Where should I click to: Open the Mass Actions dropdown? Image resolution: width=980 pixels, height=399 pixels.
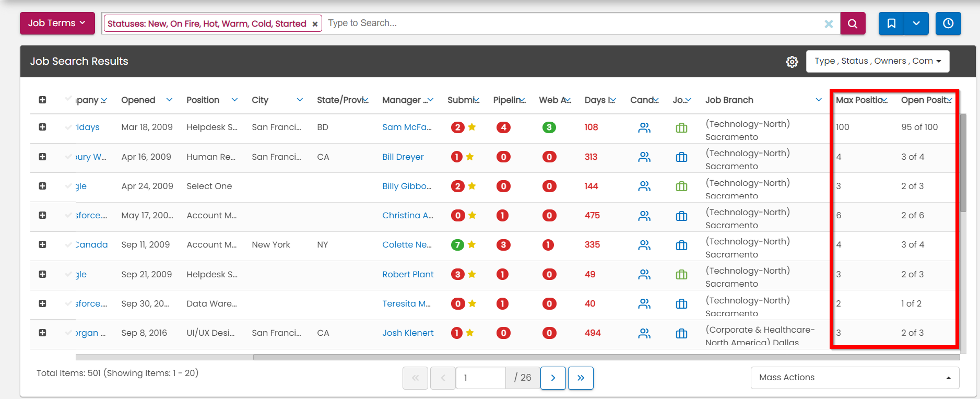point(854,378)
